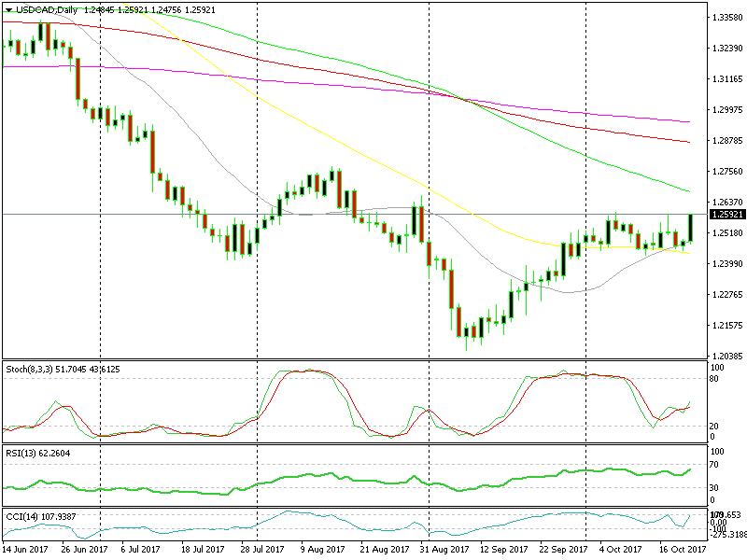Click the 4 Oct 2017 date label

click(621, 549)
